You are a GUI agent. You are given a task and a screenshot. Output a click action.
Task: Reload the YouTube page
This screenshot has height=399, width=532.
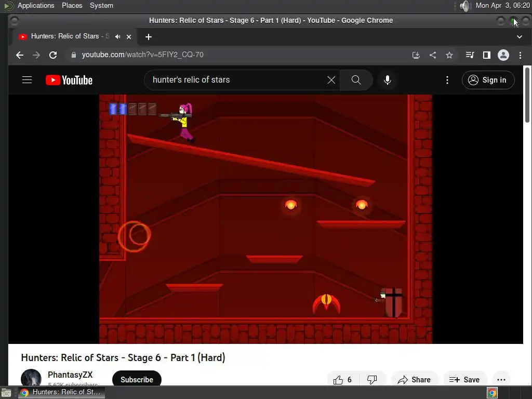pos(53,55)
